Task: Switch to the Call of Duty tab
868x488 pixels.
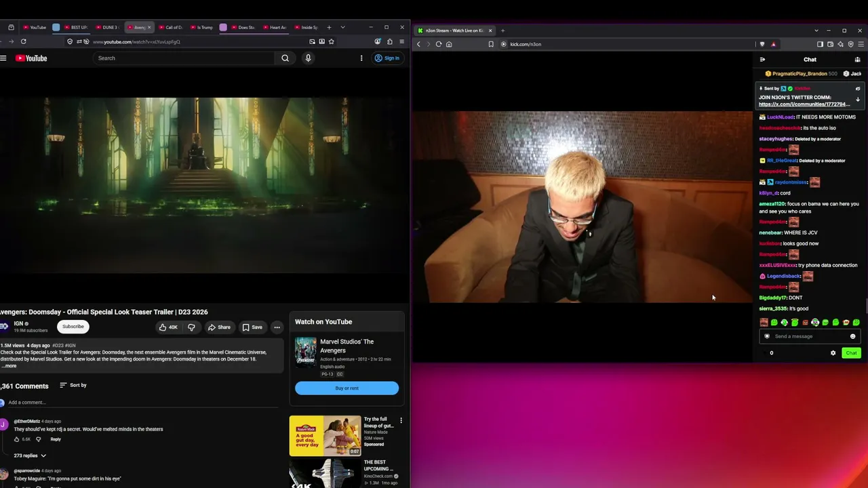Action: 170,27
